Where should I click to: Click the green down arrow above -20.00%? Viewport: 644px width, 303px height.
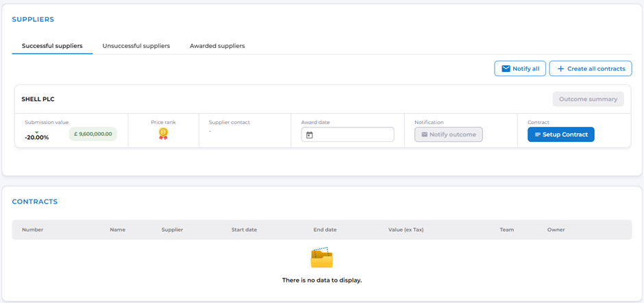[x=36, y=132]
